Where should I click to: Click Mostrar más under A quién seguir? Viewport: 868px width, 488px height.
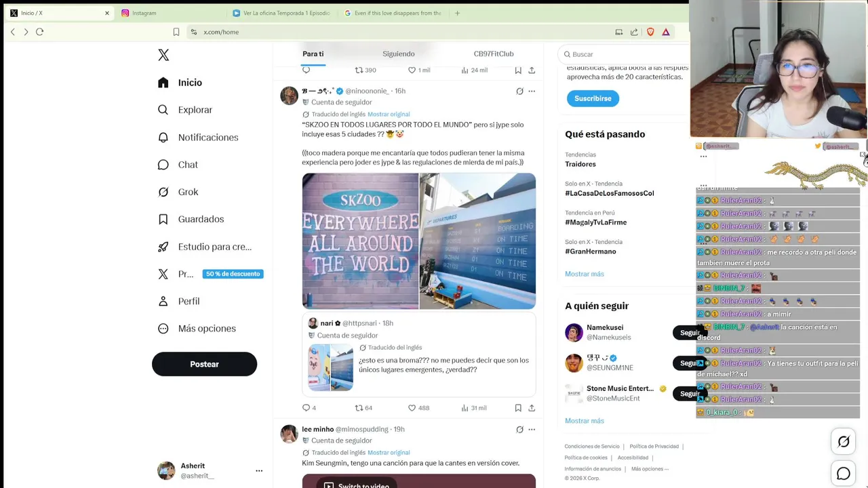click(x=585, y=421)
